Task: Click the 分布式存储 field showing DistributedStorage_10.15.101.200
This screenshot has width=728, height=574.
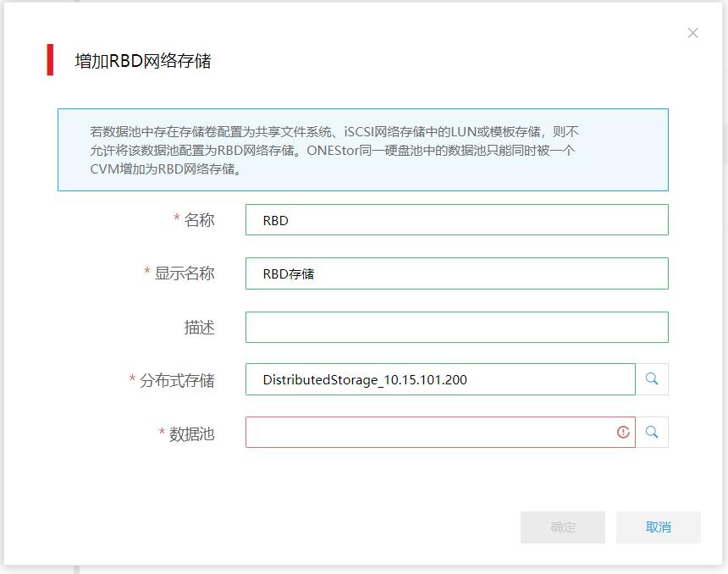Action: (440, 379)
